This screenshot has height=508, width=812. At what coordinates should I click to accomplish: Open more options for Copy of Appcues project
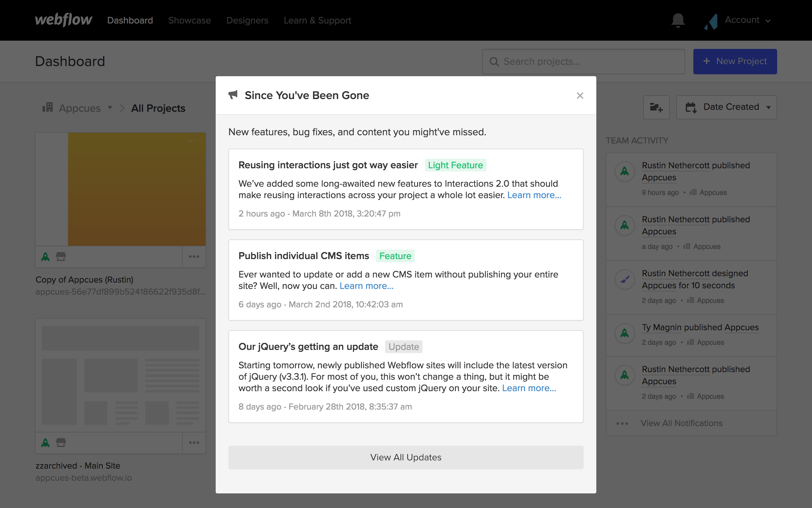194,257
